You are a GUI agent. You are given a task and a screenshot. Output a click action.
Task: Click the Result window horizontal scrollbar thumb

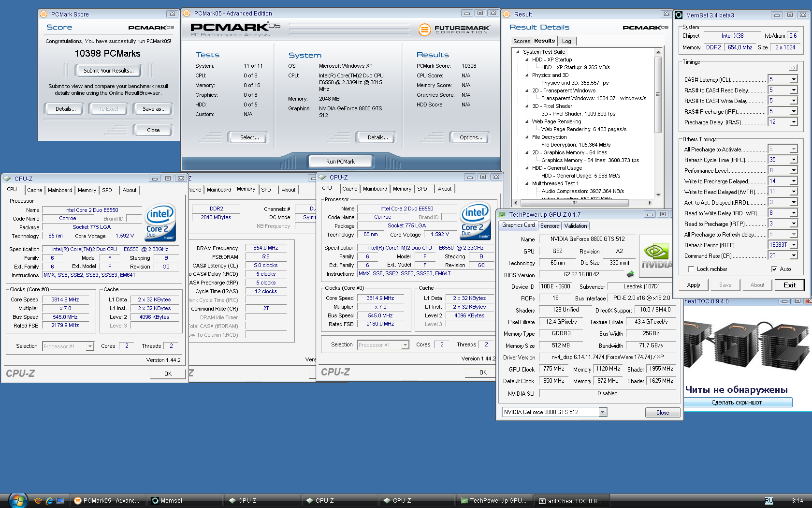click(x=574, y=203)
